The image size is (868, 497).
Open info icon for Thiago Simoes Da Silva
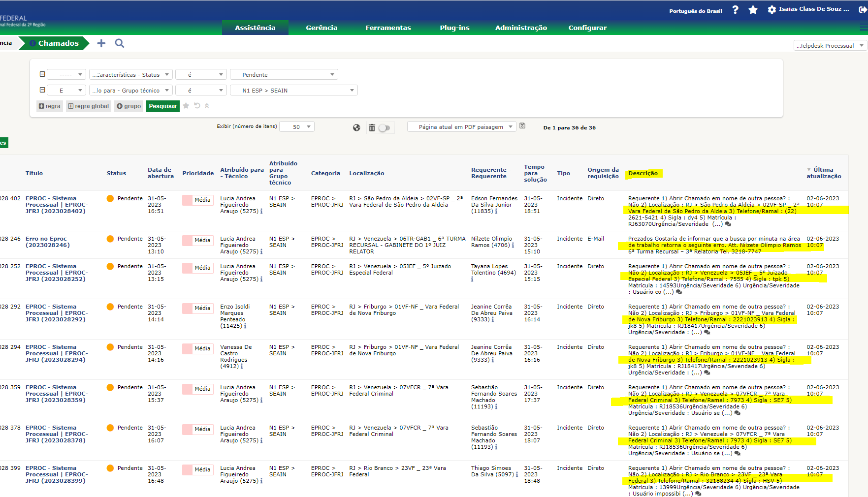pyautogui.click(x=517, y=474)
